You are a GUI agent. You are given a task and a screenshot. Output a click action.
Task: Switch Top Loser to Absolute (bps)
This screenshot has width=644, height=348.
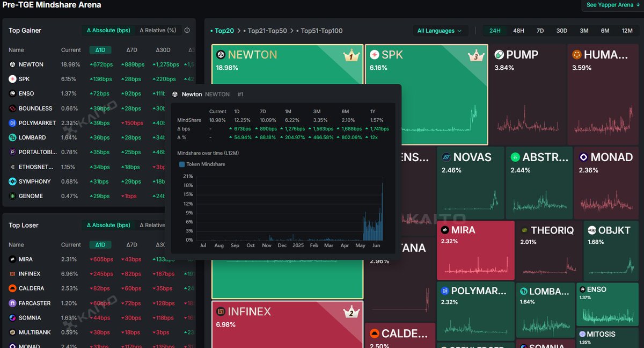(108, 226)
